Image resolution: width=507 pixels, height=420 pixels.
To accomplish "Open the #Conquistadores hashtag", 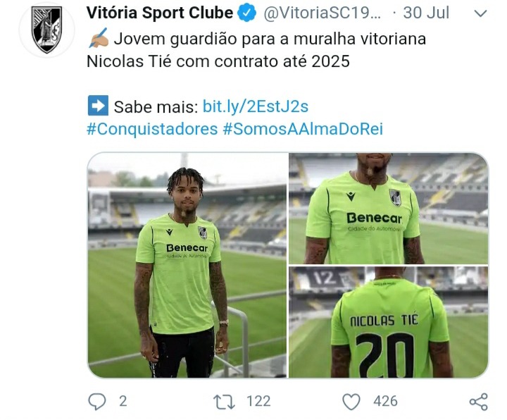I will (x=152, y=129).
